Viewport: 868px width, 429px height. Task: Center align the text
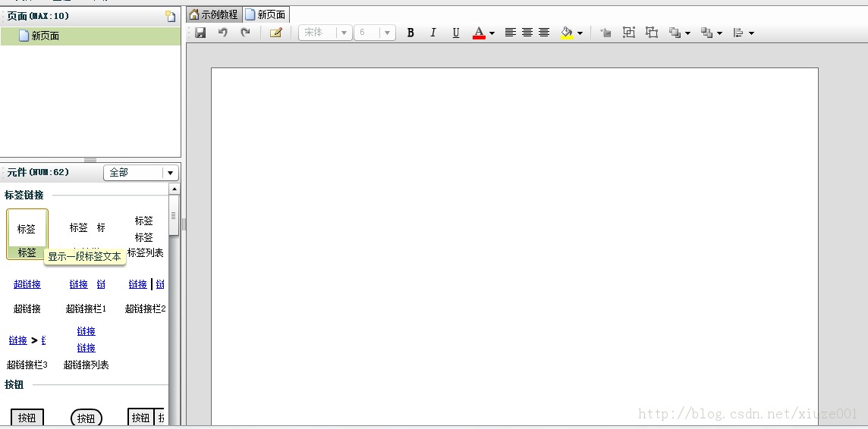tap(527, 33)
